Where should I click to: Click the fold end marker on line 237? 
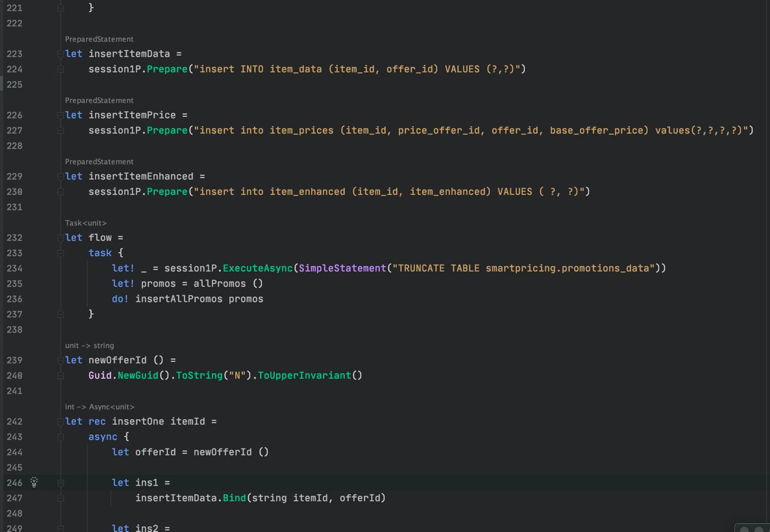point(61,314)
